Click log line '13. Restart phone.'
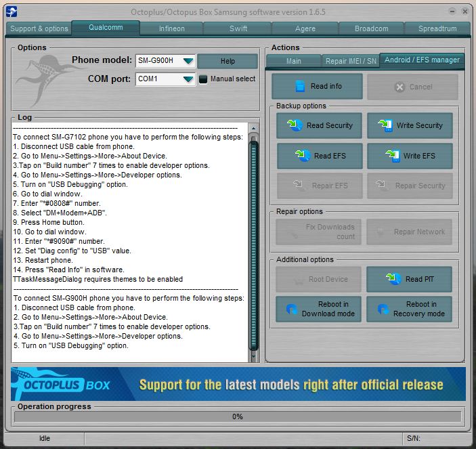 [x=43, y=260]
